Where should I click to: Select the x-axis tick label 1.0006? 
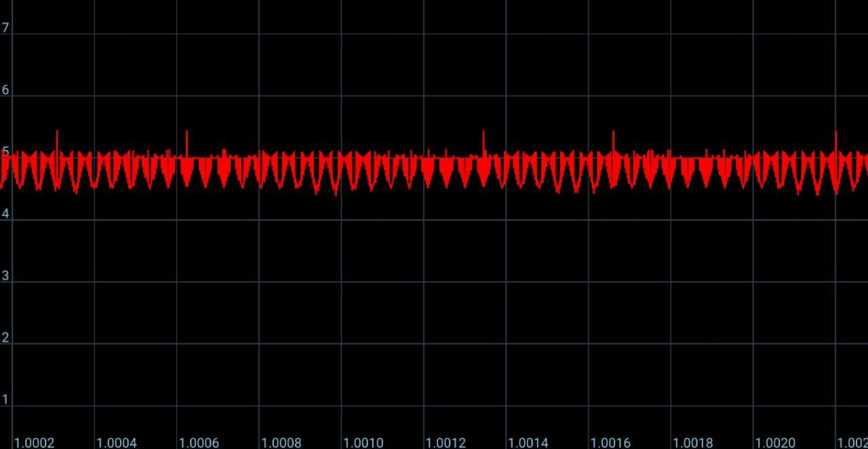199,443
